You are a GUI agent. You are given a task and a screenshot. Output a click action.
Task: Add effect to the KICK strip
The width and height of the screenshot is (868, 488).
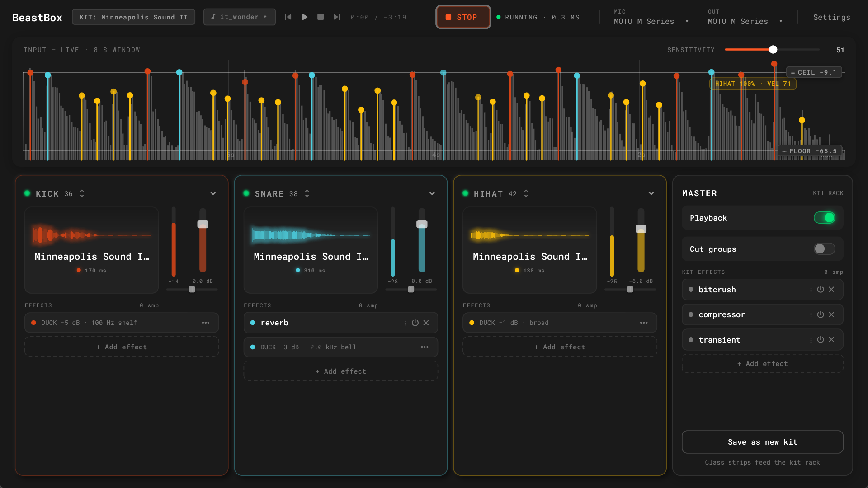pos(122,347)
